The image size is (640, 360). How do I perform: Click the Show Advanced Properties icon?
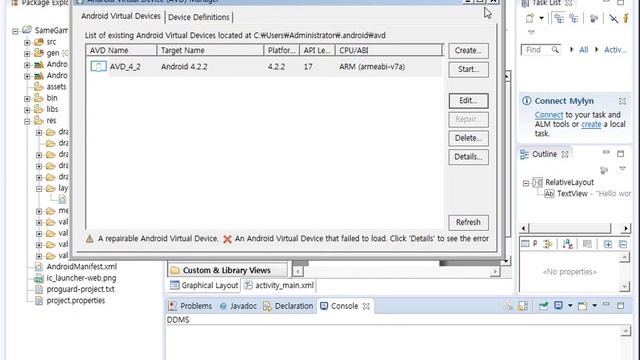pyautogui.click(x=547, y=244)
